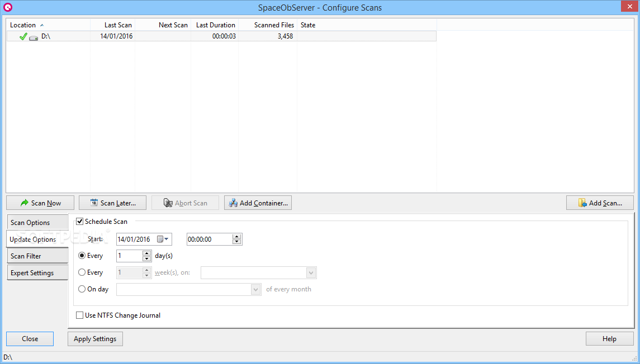Open the Scan Filter tab
Image resolution: width=640 pixels, height=364 pixels.
coord(37,256)
